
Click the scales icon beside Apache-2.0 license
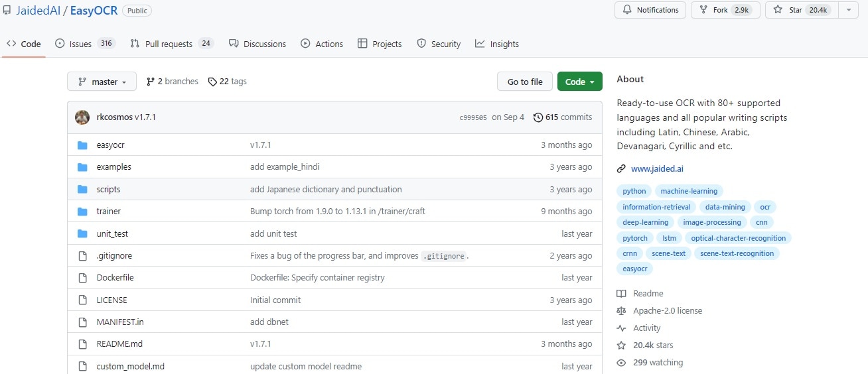pyautogui.click(x=621, y=311)
